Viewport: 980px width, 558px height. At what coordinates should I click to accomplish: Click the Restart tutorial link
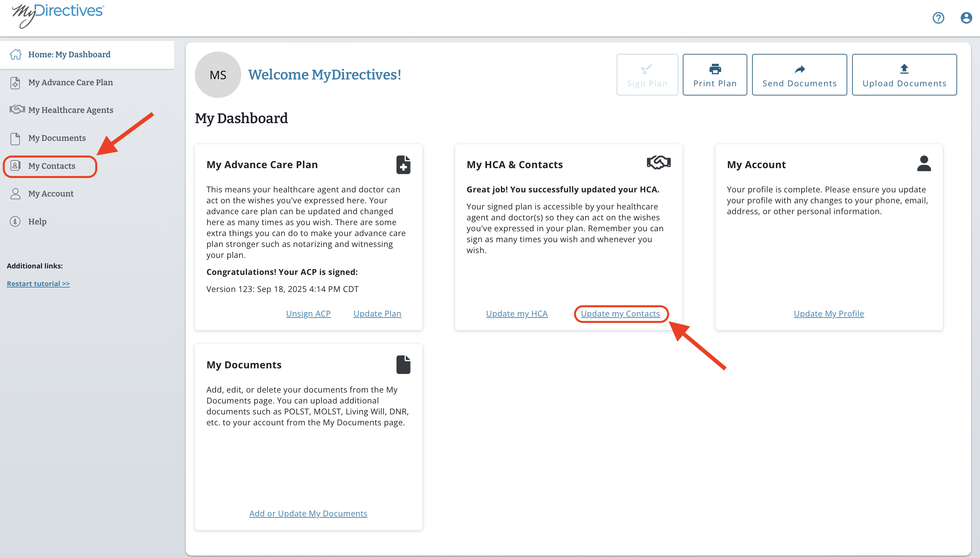point(38,283)
